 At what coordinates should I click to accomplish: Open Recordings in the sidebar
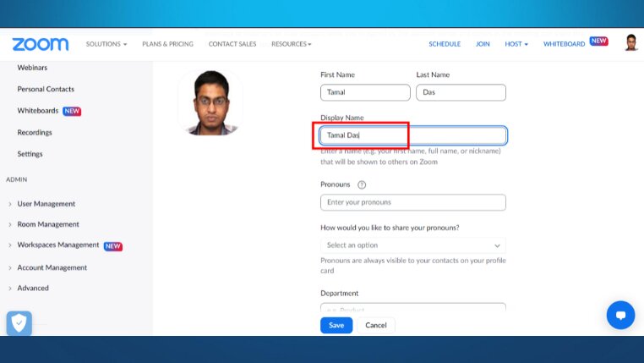(35, 132)
